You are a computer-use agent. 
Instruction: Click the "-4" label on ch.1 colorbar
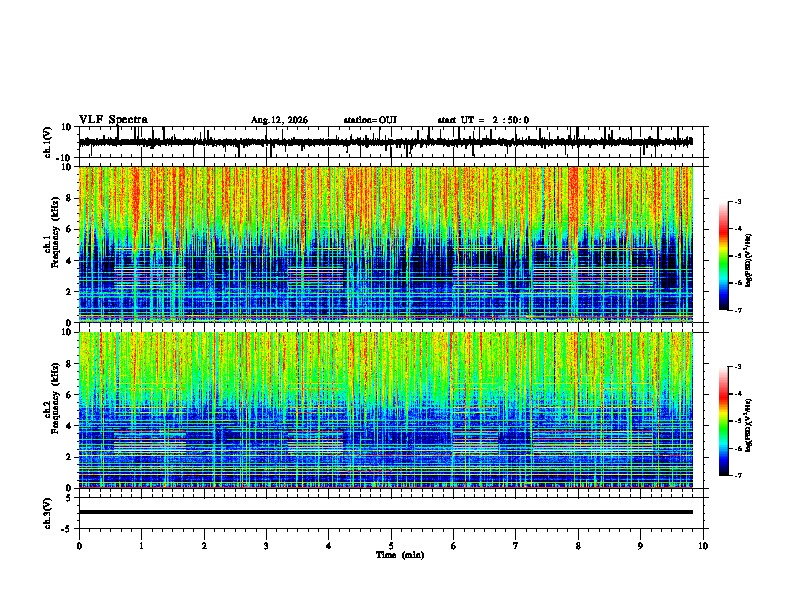(x=737, y=228)
